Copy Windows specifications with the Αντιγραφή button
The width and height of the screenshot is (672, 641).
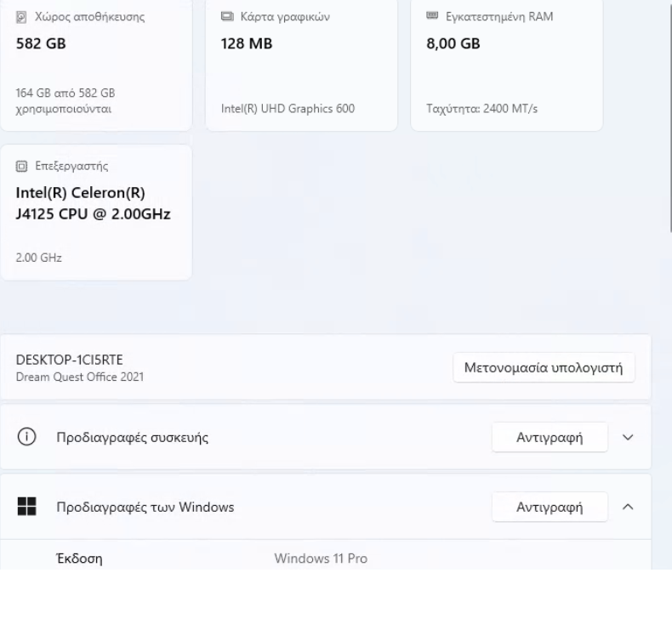tap(550, 508)
